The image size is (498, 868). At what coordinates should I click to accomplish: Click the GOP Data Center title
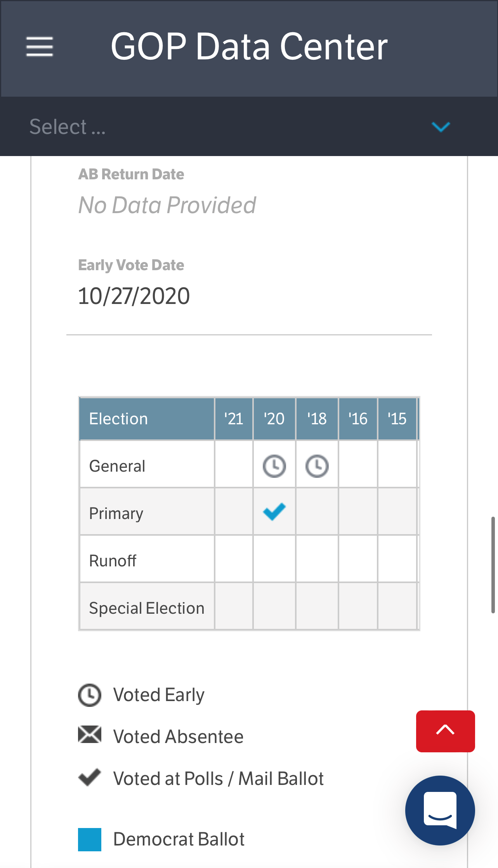click(x=249, y=47)
